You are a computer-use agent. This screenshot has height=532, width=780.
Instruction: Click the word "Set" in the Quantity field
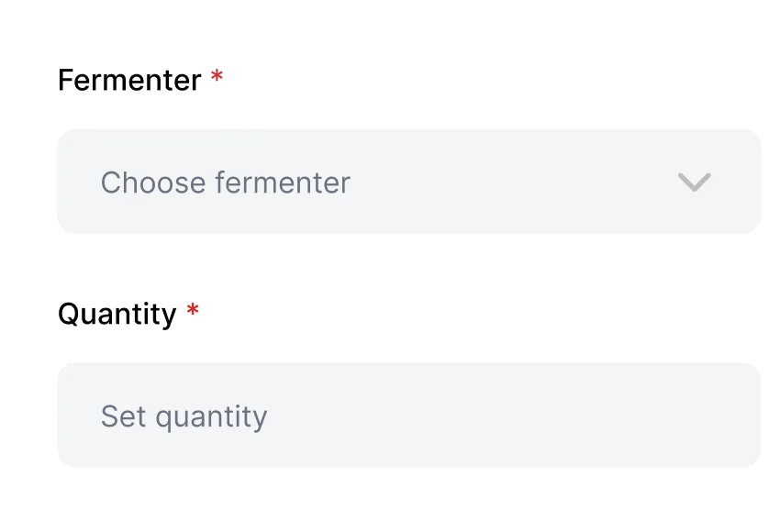tap(124, 416)
